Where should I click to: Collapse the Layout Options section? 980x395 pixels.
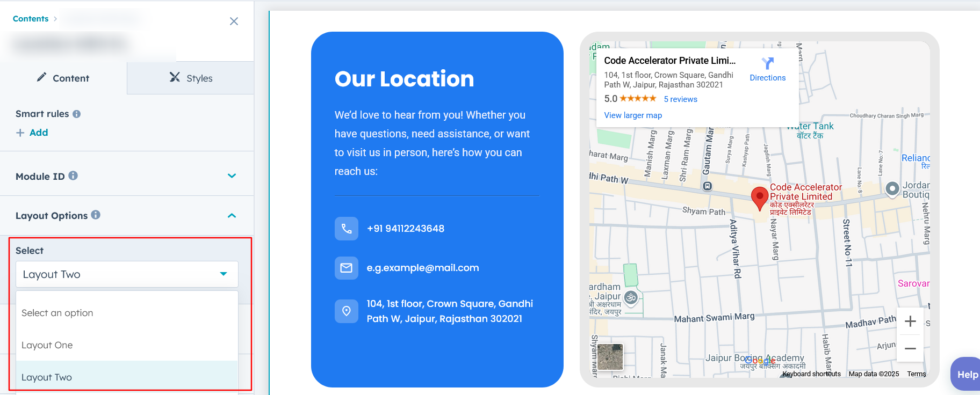232,216
